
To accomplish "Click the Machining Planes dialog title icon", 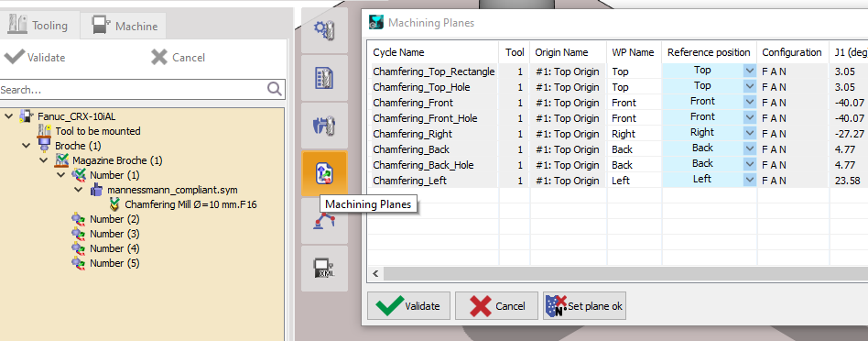I will [376, 22].
